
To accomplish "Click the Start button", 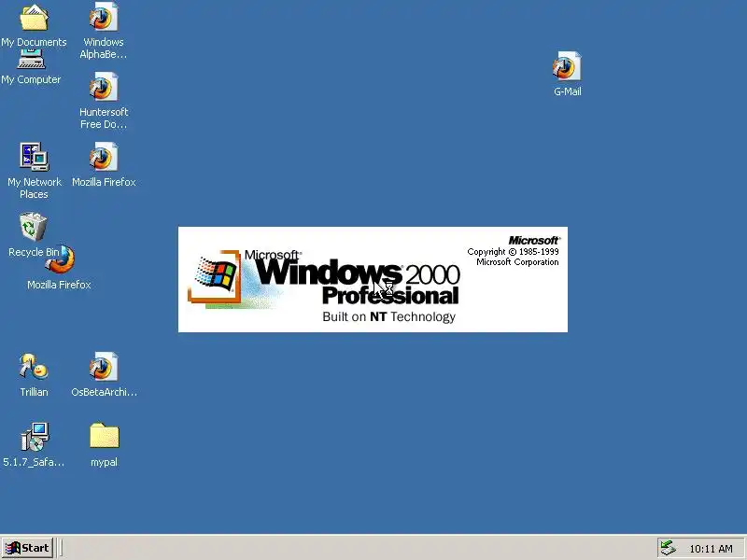I will click(27, 548).
